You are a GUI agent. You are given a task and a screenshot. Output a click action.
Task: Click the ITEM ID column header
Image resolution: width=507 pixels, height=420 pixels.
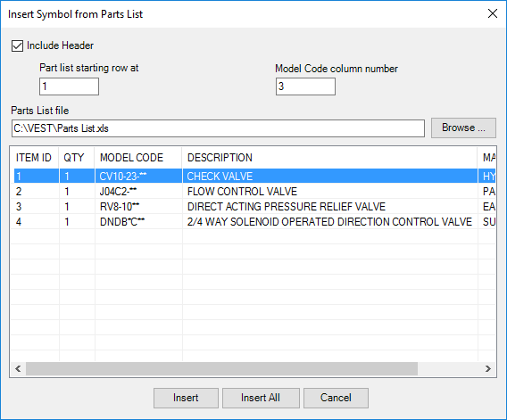coord(35,158)
